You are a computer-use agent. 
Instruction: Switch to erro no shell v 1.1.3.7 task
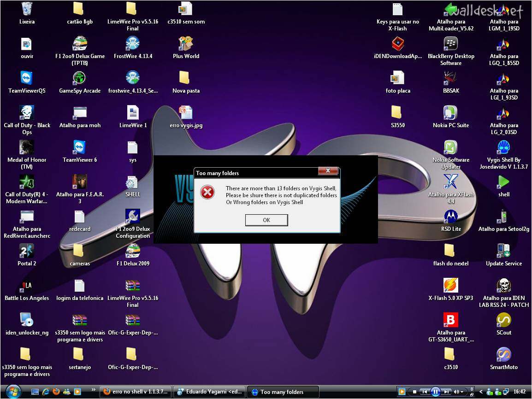(136, 392)
